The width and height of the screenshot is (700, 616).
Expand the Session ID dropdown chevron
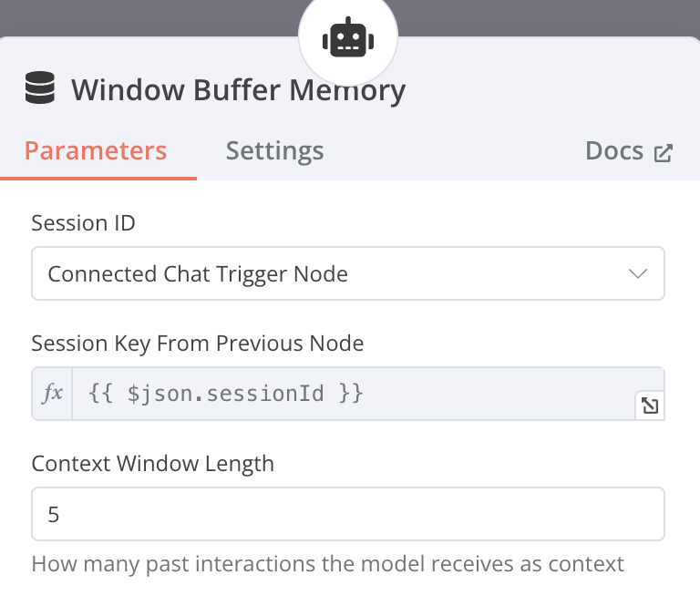pyautogui.click(x=638, y=273)
